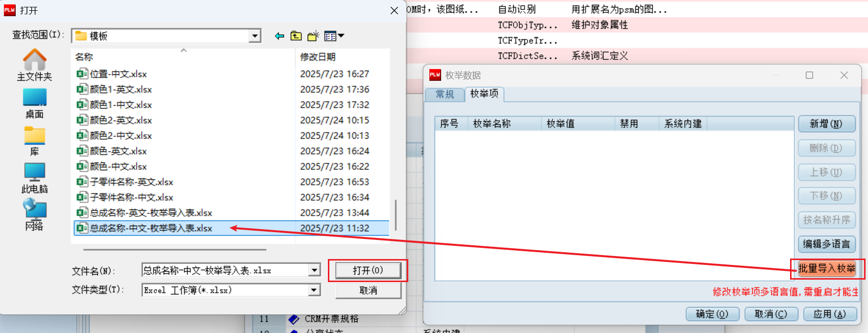Open the 库 library shortcut
Screen dimensions: 868x333
(34, 141)
